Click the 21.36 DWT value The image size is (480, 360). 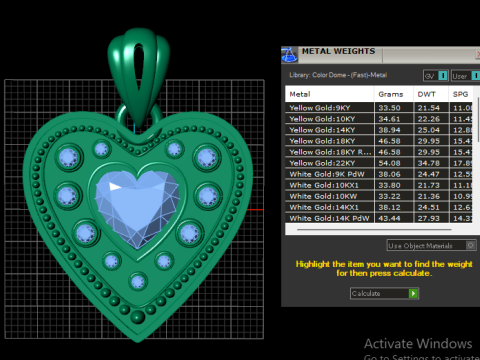pos(429,196)
